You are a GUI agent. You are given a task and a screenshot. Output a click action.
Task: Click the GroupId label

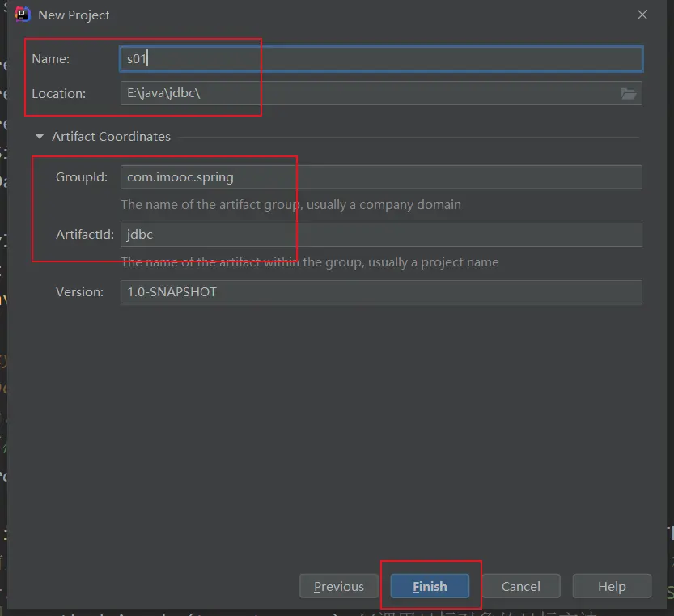click(x=82, y=177)
